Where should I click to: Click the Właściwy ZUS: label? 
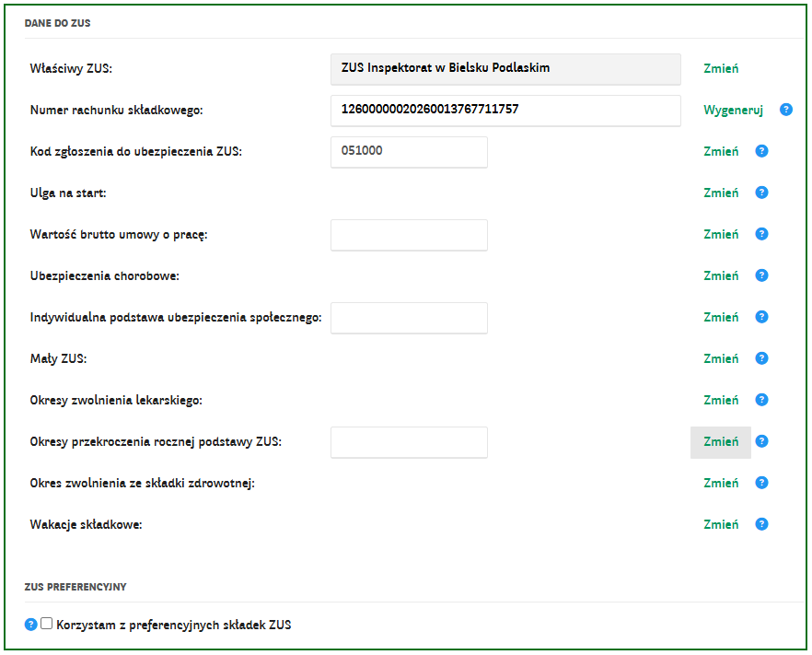(71, 68)
